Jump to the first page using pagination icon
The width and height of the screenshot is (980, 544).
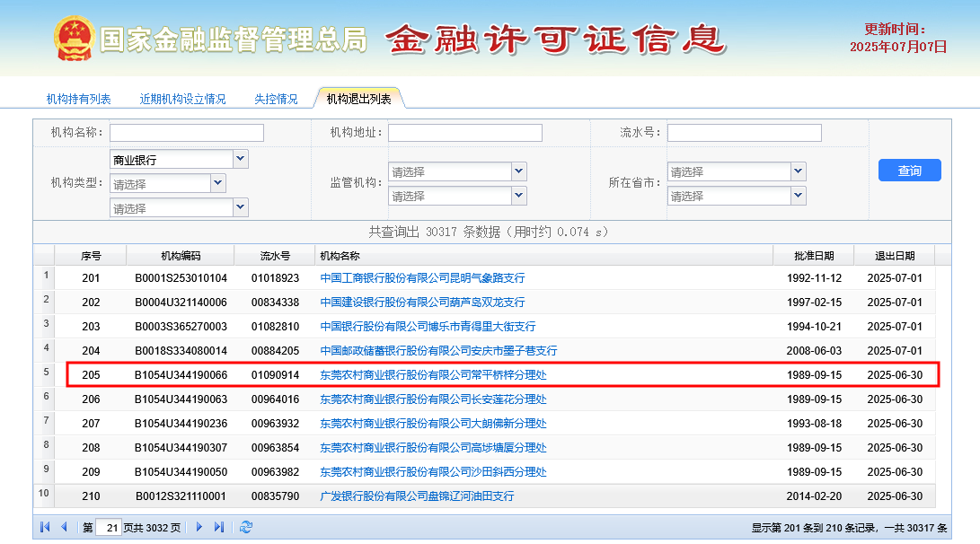(x=44, y=527)
